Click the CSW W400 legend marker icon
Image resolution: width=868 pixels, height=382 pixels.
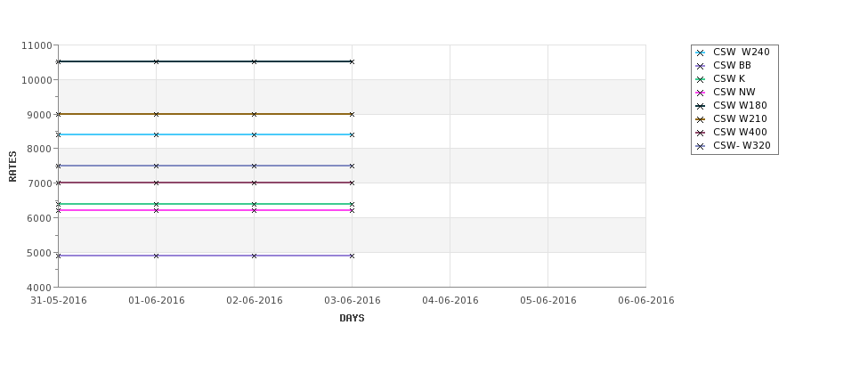tap(701, 133)
